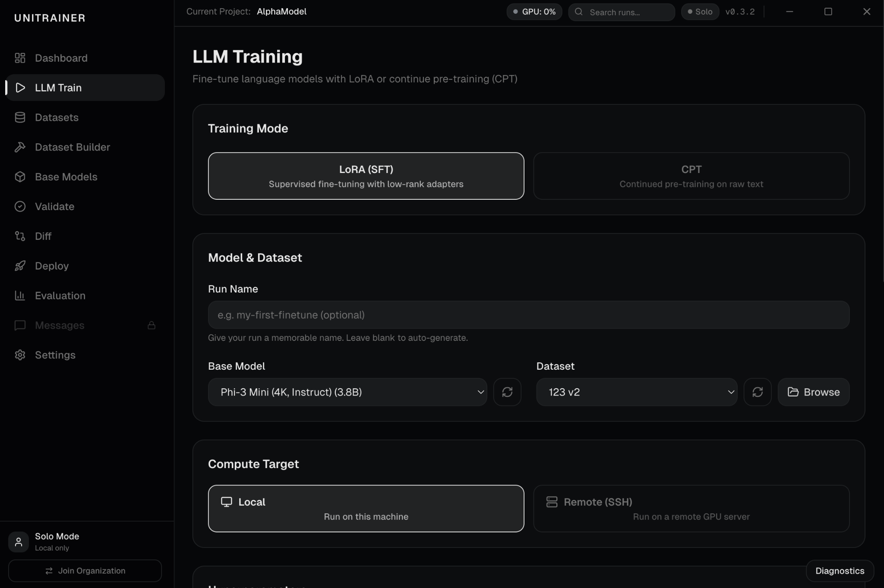Click the Browse dataset button
The image size is (884, 588).
[813, 392]
